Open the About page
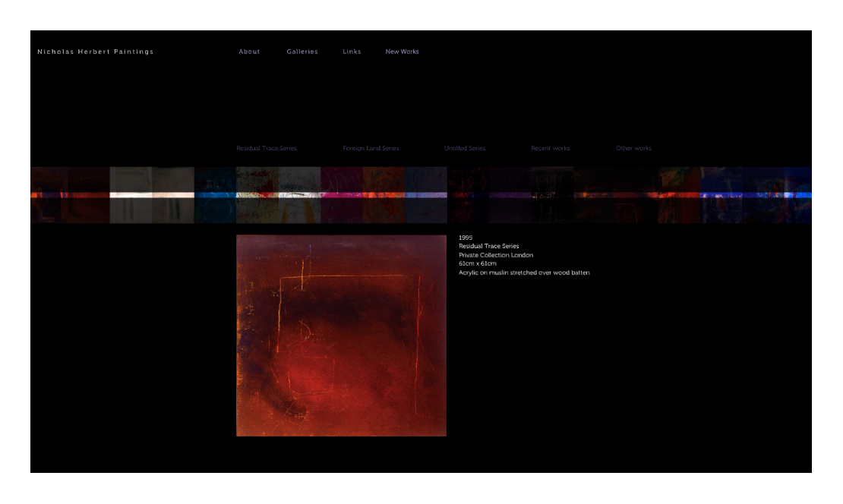Screen dimensions: 843x504 pos(249,52)
